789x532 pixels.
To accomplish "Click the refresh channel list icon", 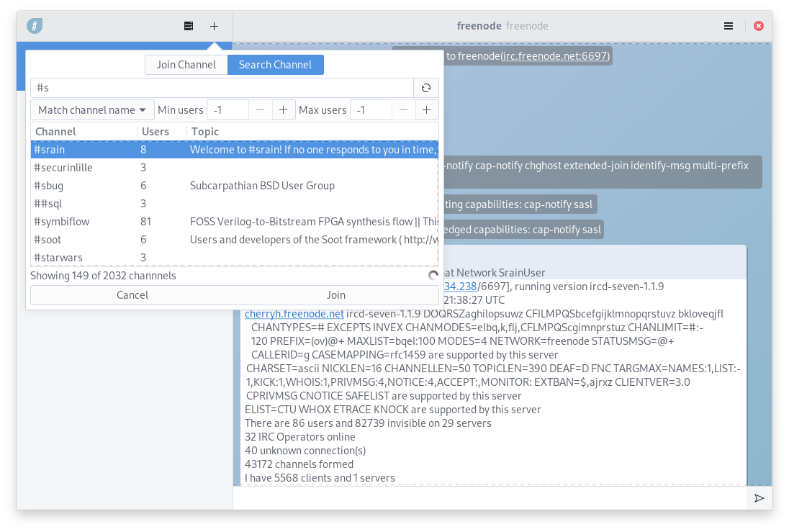I will 425,88.
